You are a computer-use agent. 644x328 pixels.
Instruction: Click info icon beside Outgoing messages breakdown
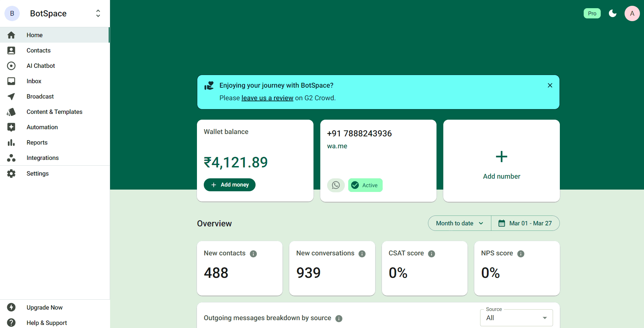pyautogui.click(x=339, y=318)
